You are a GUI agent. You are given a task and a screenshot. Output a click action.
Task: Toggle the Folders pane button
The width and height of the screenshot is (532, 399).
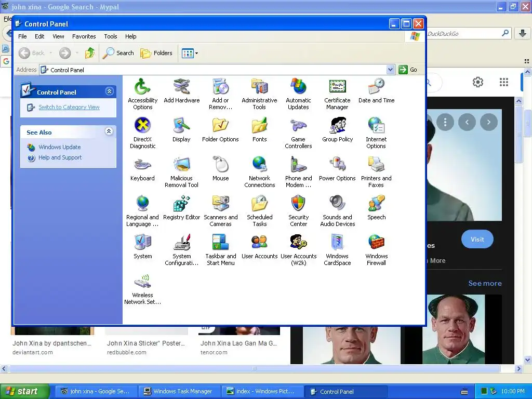tap(156, 53)
